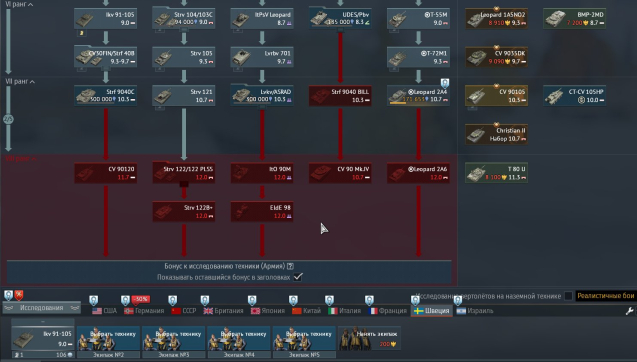Toggle 'Показывать оставшийся бонус в заголовках' checkbox

pos(298,277)
